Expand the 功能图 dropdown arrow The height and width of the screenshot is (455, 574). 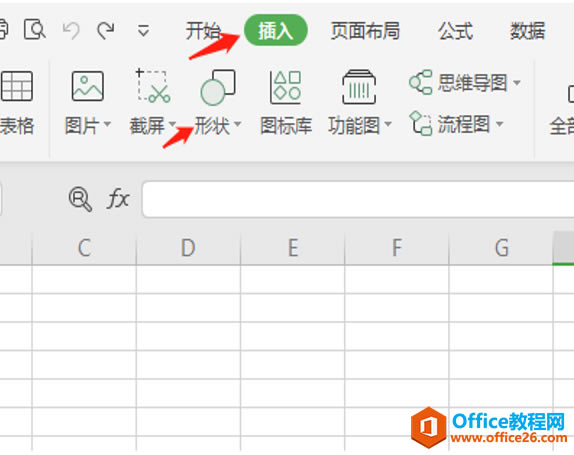pyautogui.click(x=388, y=124)
